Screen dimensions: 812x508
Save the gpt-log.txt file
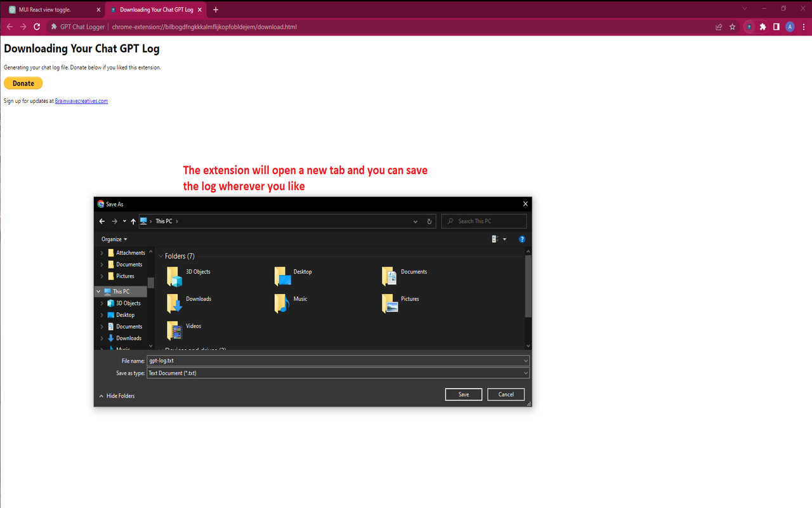coord(463,394)
